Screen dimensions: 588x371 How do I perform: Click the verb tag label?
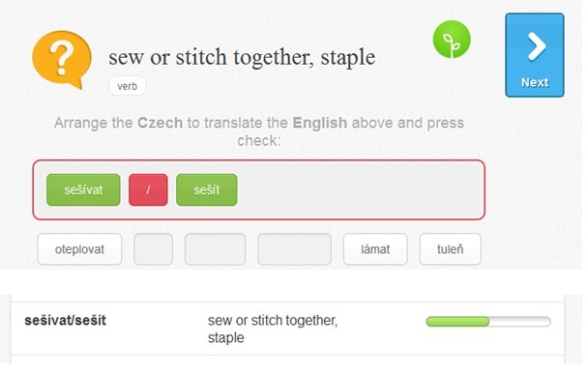point(127,86)
